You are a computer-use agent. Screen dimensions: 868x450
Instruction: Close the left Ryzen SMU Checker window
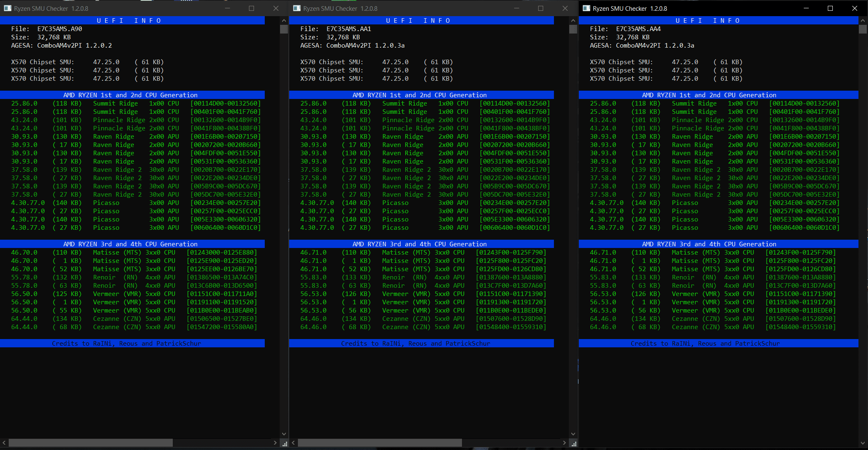pyautogui.click(x=276, y=8)
